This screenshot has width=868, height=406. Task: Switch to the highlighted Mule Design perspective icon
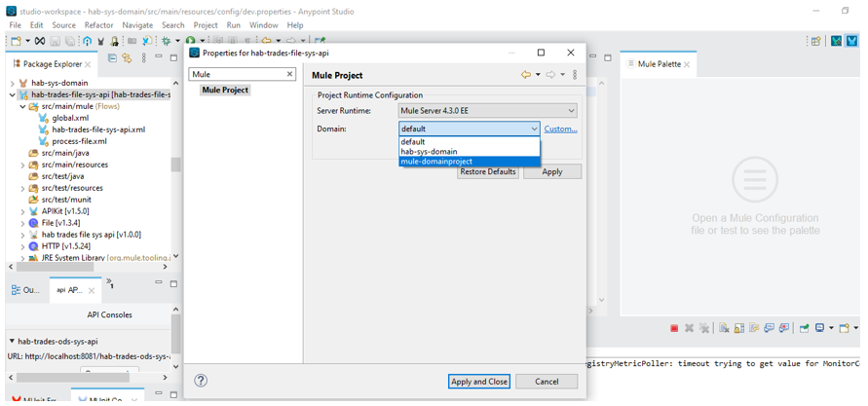851,41
